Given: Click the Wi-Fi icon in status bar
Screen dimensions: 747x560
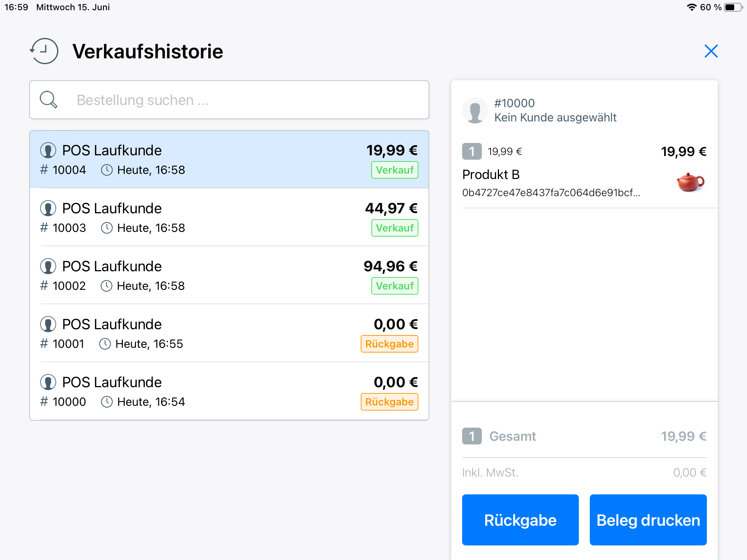Looking at the screenshot, I should pyautogui.click(x=691, y=7).
